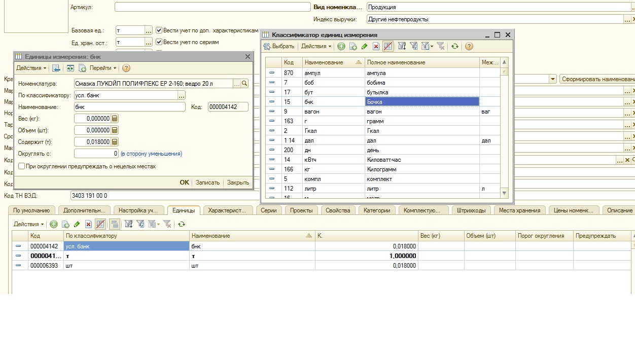The height and width of the screenshot is (364, 635).
Task: Click the magnifier icon beside Номенклатура field
Action: pyautogui.click(x=244, y=84)
